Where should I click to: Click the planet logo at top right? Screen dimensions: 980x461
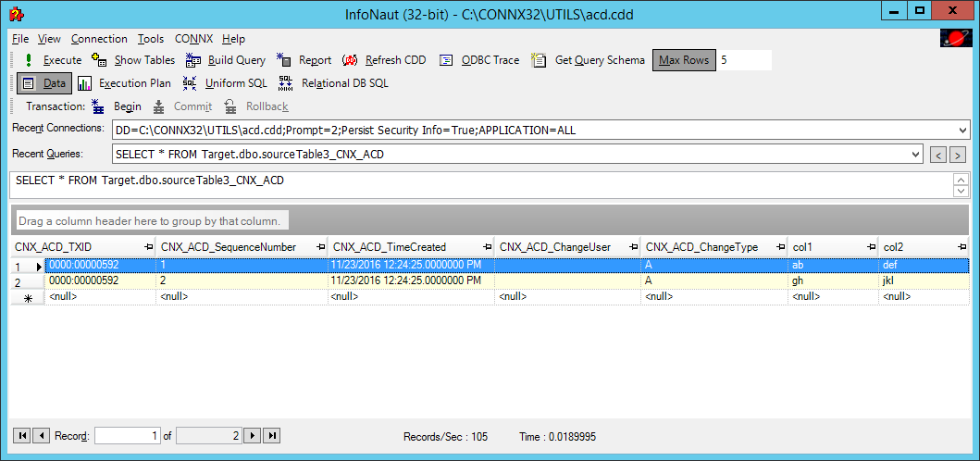[955, 39]
